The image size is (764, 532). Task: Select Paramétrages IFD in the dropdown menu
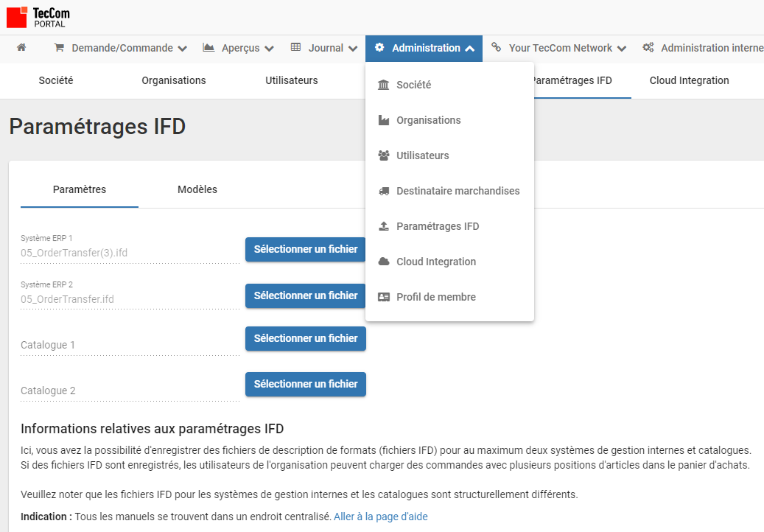pyautogui.click(x=449, y=226)
